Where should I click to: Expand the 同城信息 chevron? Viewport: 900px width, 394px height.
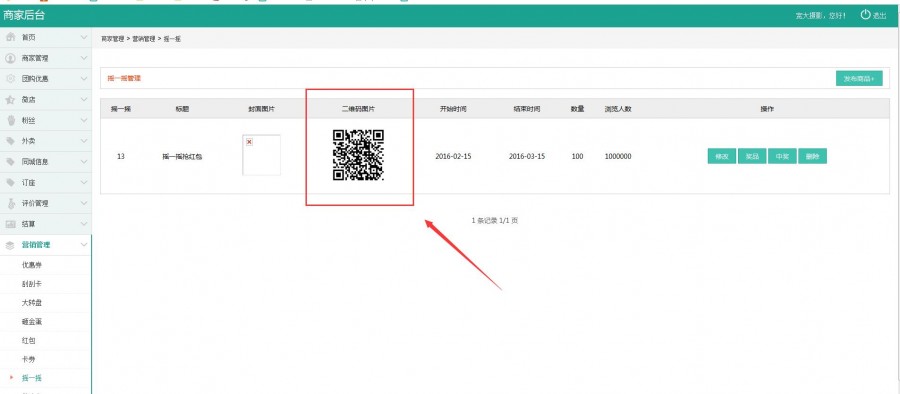point(84,161)
